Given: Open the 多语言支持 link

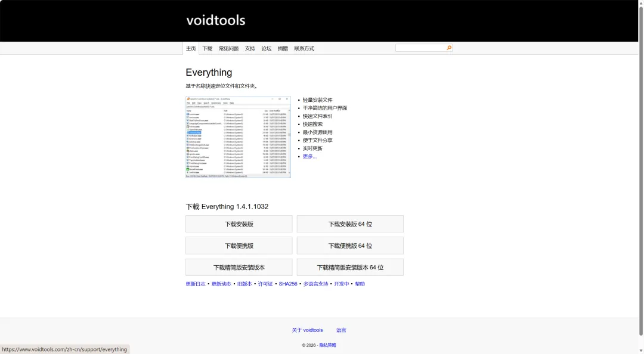Looking at the screenshot, I should 316,284.
